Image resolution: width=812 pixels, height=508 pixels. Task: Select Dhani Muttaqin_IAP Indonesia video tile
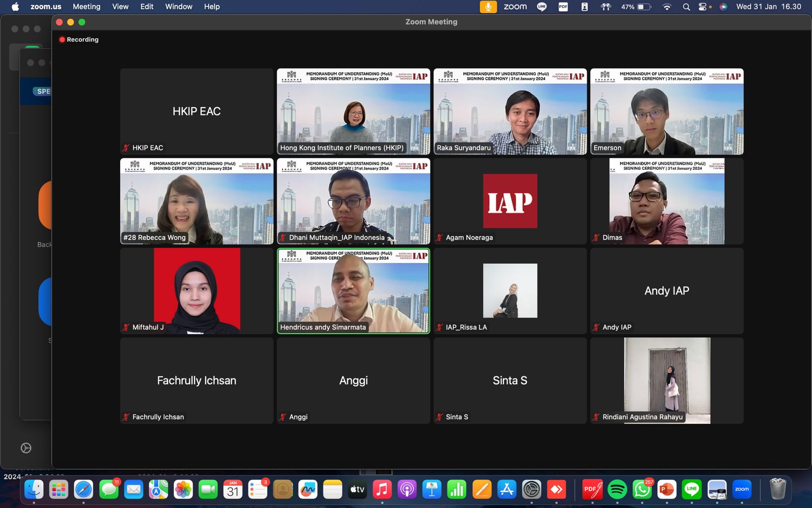click(x=353, y=201)
